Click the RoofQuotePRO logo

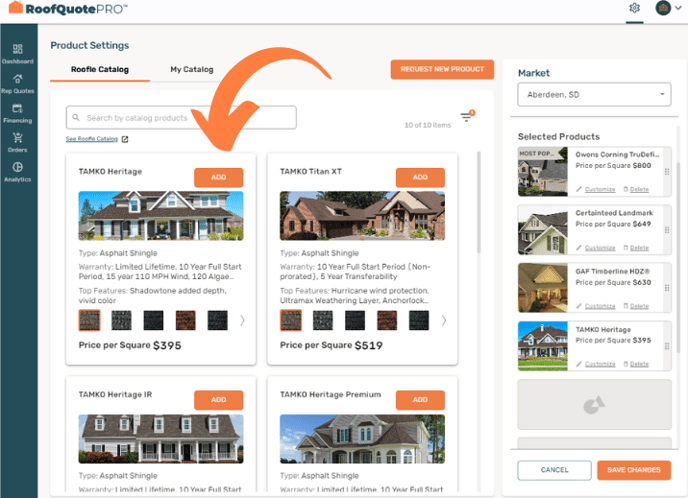(x=68, y=8)
